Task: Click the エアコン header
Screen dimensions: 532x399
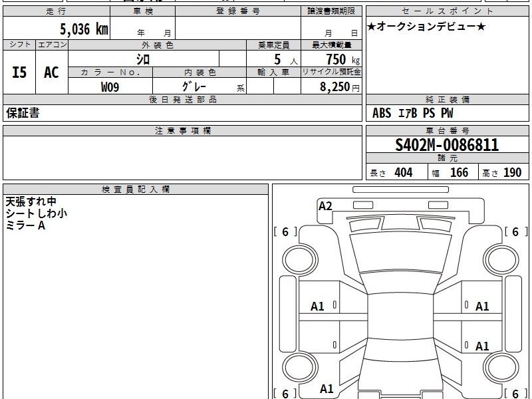Action: pos(52,45)
